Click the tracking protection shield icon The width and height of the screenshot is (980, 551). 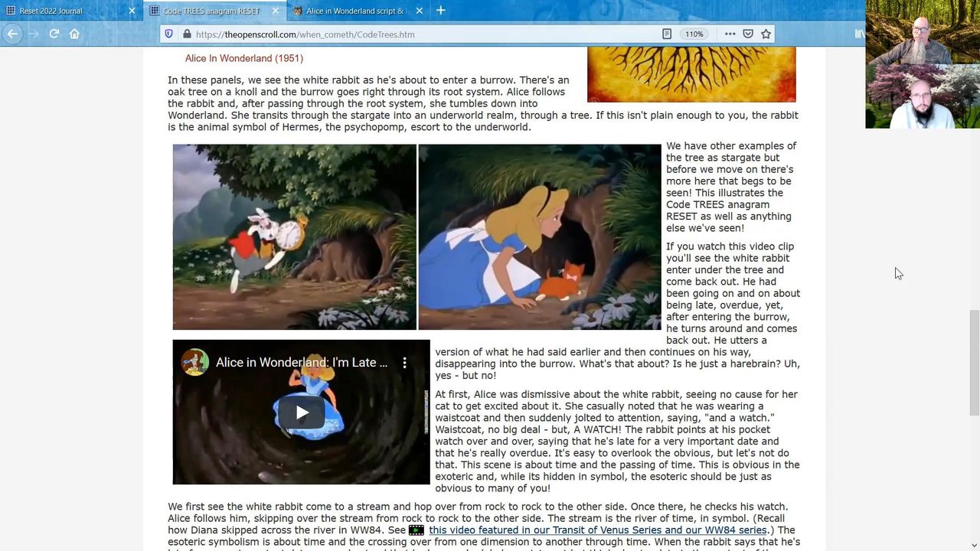click(x=169, y=34)
